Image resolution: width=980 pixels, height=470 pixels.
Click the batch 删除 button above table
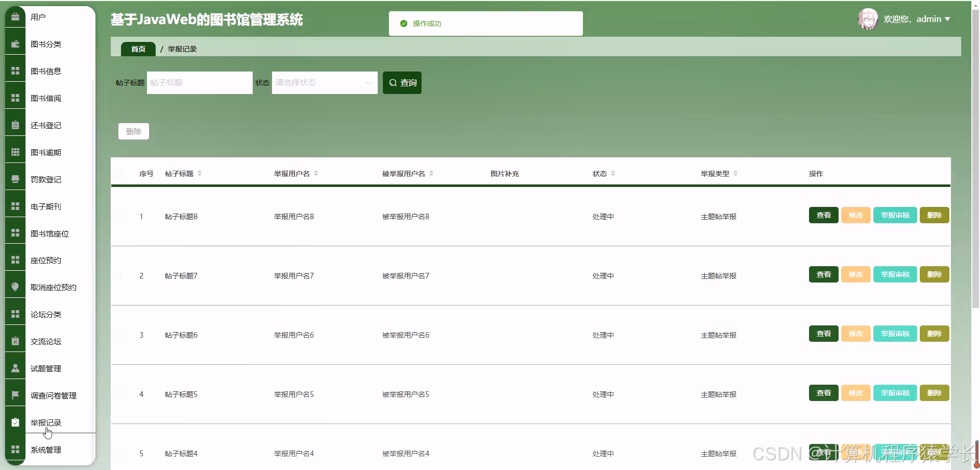(x=134, y=131)
